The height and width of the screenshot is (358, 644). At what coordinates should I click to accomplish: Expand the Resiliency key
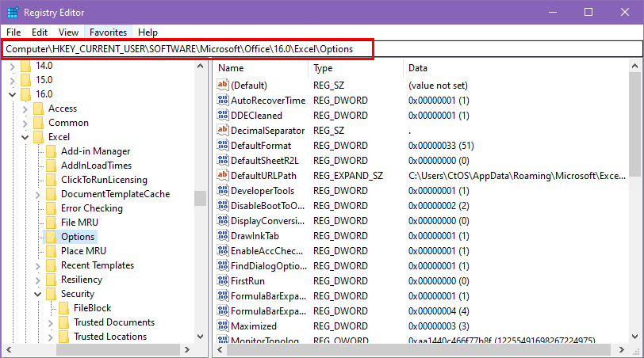coord(37,280)
